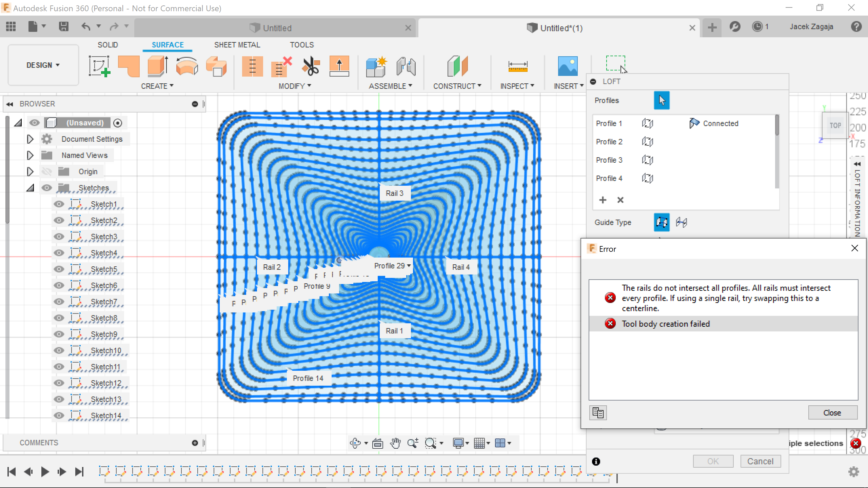Toggle visibility of the Sketches folder

tap(47, 188)
